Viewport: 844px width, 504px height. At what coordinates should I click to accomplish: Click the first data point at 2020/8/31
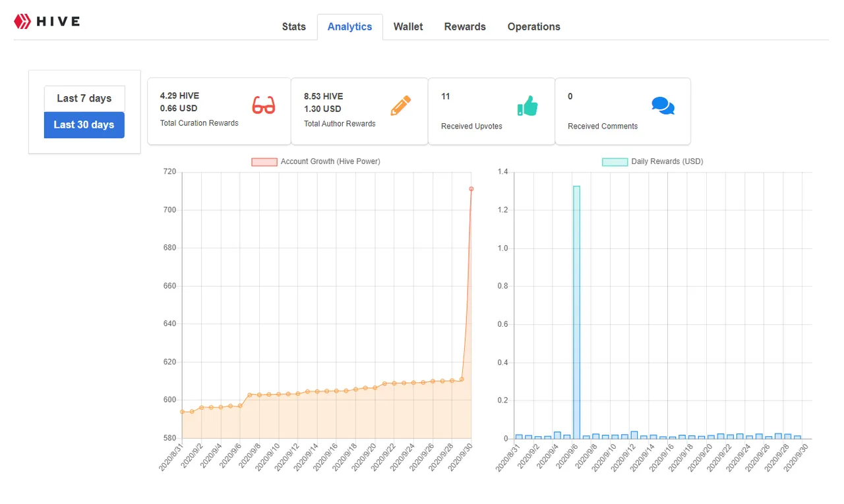click(x=183, y=412)
